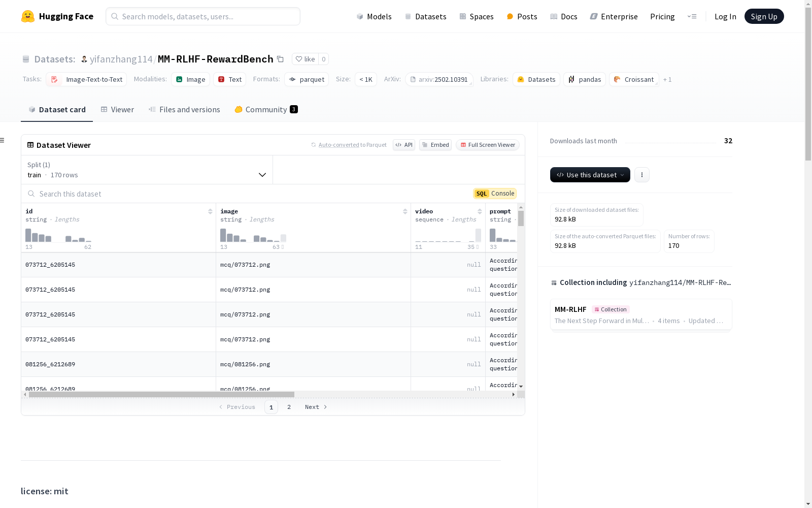Open Docs in navigation
The height and width of the screenshot is (508, 812).
(x=564, y=16)
